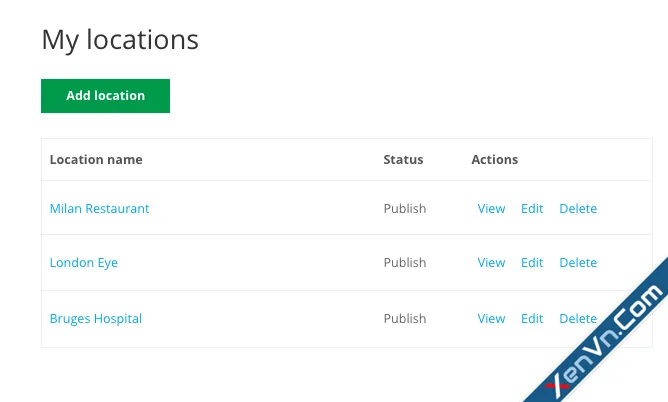Edit the Bruges Hospital entry
Screen dimensions: 668x402
click(x=532, y=319)
